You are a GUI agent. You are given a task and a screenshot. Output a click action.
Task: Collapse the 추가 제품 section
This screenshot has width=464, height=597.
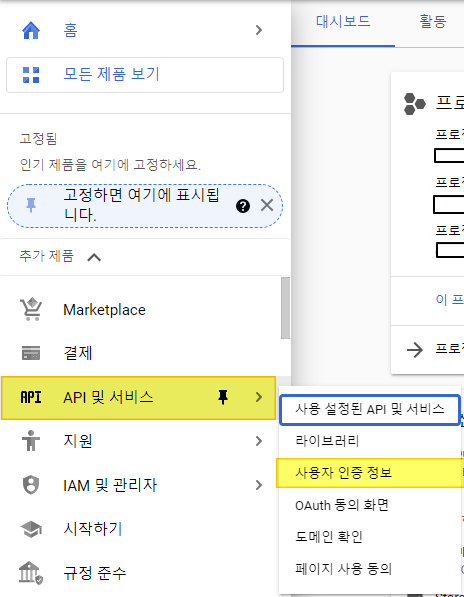tap(94, 257)
